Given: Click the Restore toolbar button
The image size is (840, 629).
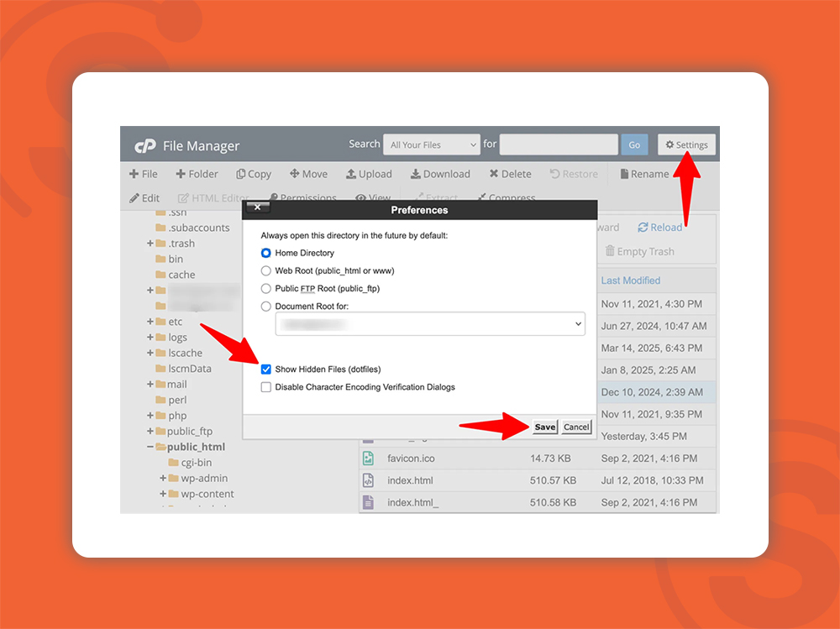Looking at the screenshot, I should pos(573,174).
